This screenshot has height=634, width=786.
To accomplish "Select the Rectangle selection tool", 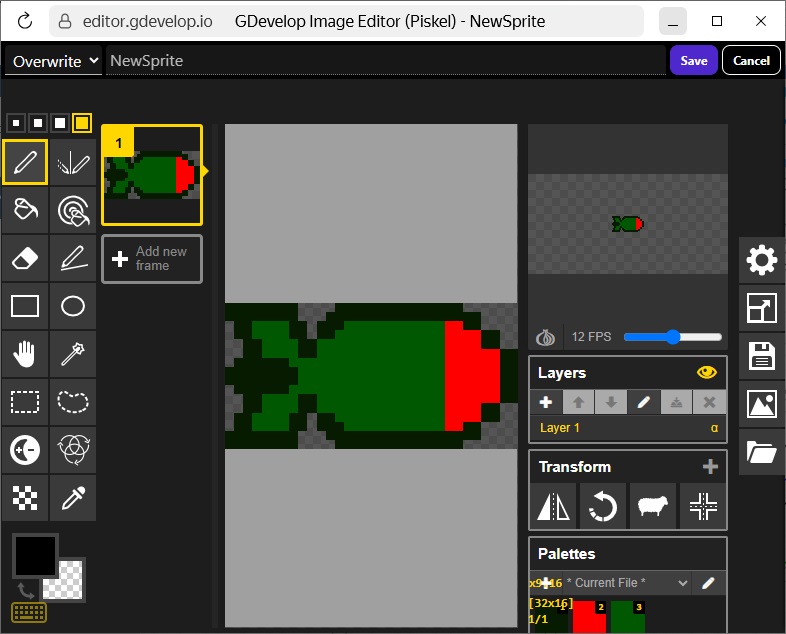I will pos(25,401).
